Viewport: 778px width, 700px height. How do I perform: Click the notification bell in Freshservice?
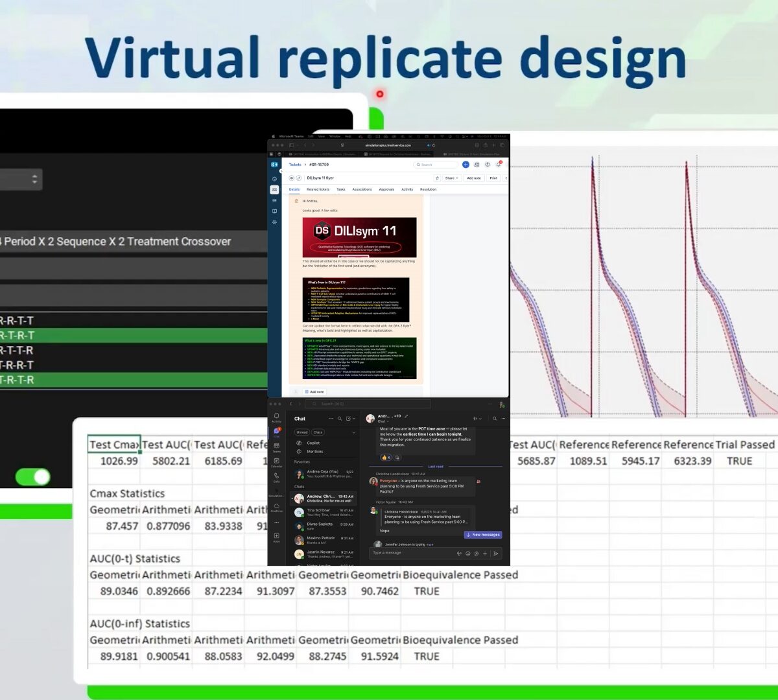point(499,165)
